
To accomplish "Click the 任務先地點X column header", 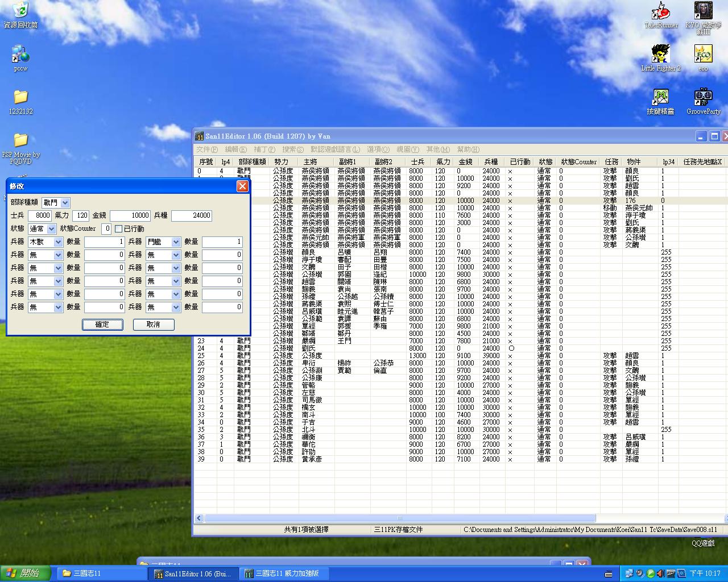I will coord(702,162).
